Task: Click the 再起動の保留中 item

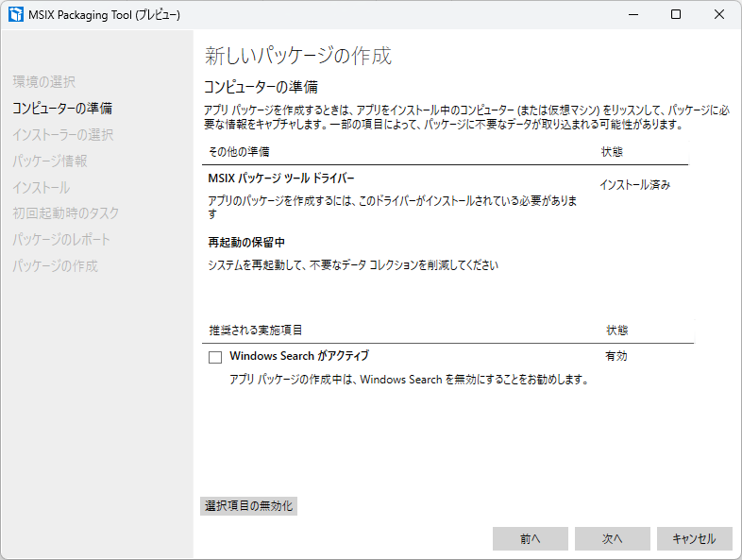Action: point(246,243)
